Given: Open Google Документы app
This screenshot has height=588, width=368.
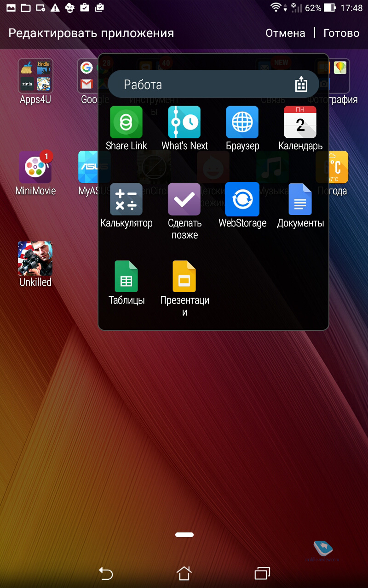Looking at the screenshot, I should click(300, 199).
